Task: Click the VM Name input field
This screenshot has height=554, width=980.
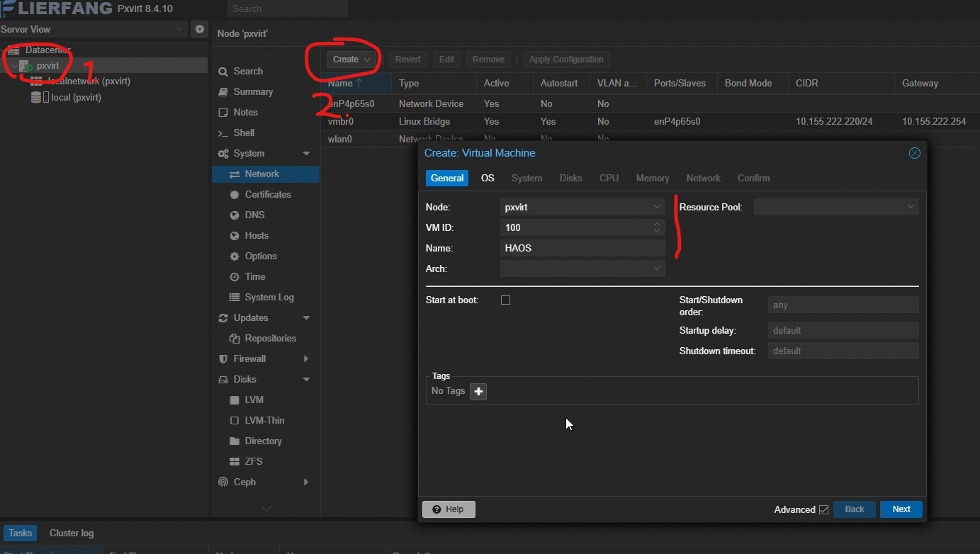Action: pos(582,248)
